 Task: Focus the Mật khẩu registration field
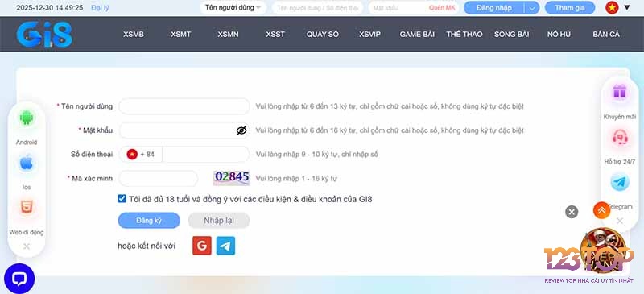[184, 130]
